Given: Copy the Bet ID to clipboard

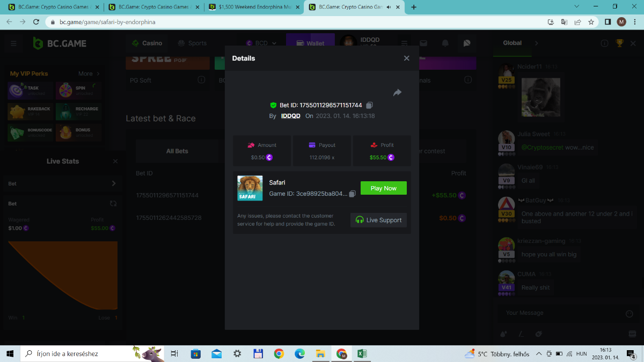Looking at the screenshot, I should click(369, 106).
